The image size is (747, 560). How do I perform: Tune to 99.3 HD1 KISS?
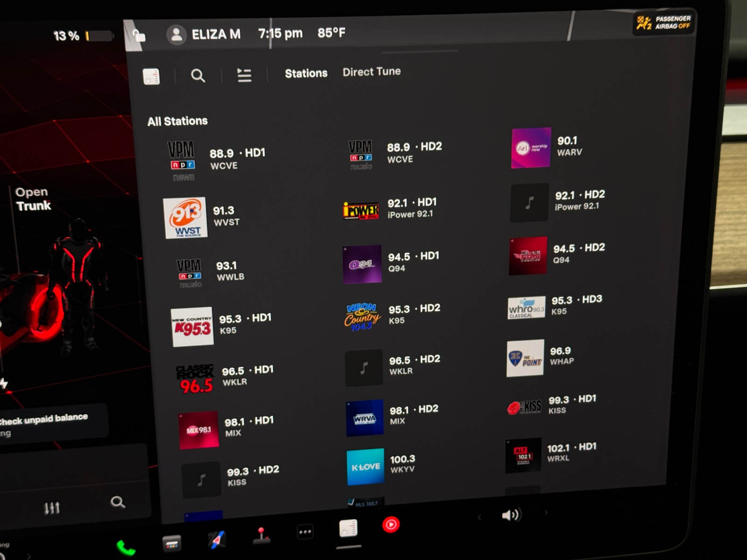(x=551, y=405)
